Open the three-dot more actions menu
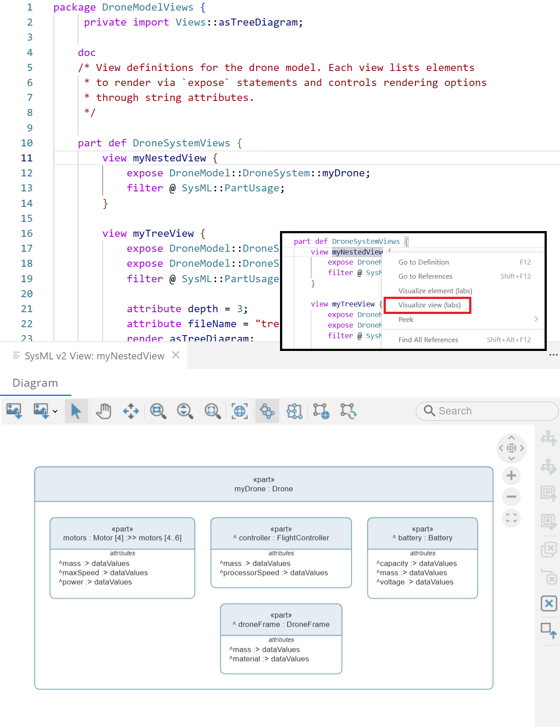Image resolution: width=560 pixels, height=728 pixels. [x=553, y=355]
